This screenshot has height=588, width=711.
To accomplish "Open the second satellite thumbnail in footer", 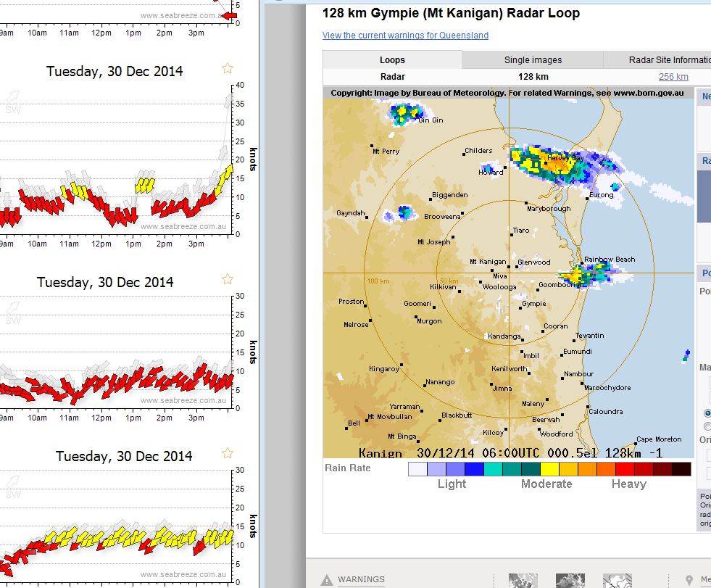I will (x=570, y=580).
